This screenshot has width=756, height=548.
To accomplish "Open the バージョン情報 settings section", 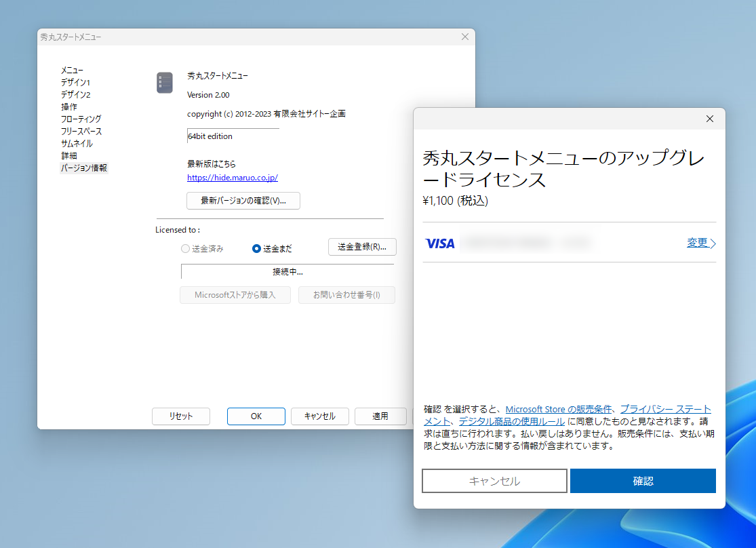I will click(x=83, y=168).
